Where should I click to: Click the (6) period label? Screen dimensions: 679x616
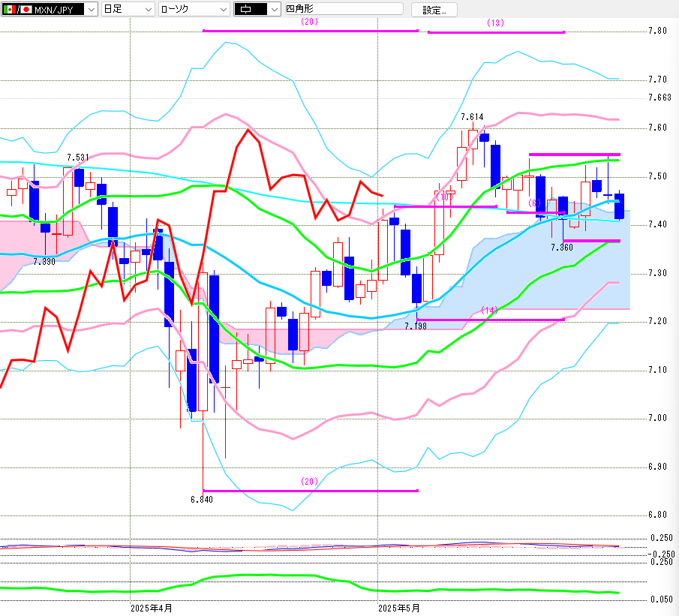[x=534, y=203]
